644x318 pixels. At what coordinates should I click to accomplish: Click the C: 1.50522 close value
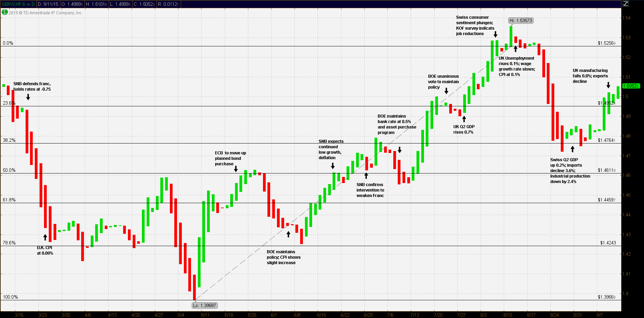[144, 4]
